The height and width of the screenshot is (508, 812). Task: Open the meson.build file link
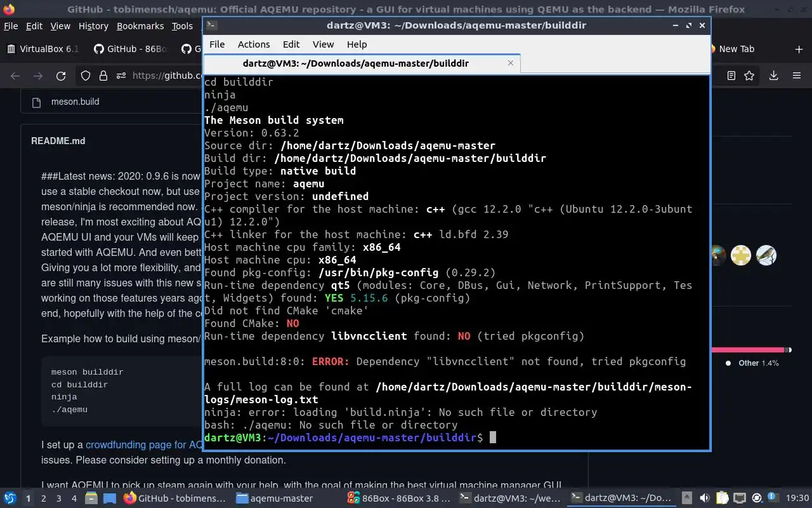tap(75, 102)
